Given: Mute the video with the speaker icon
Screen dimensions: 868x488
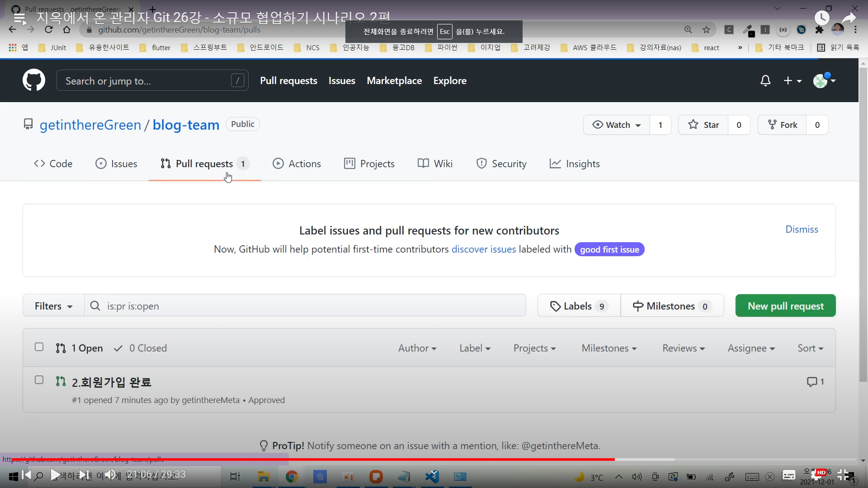Looking at the screenshot, I should click(110, 475).
